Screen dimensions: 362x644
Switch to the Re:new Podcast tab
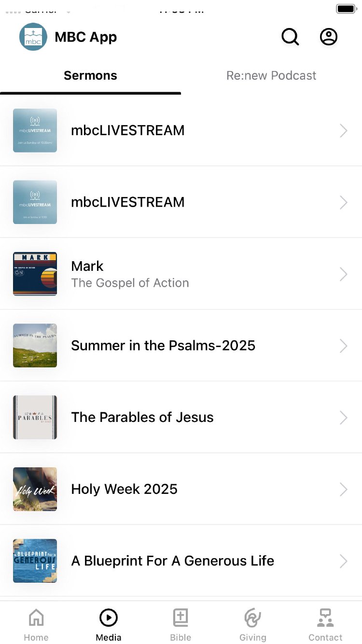pos(271,76)
